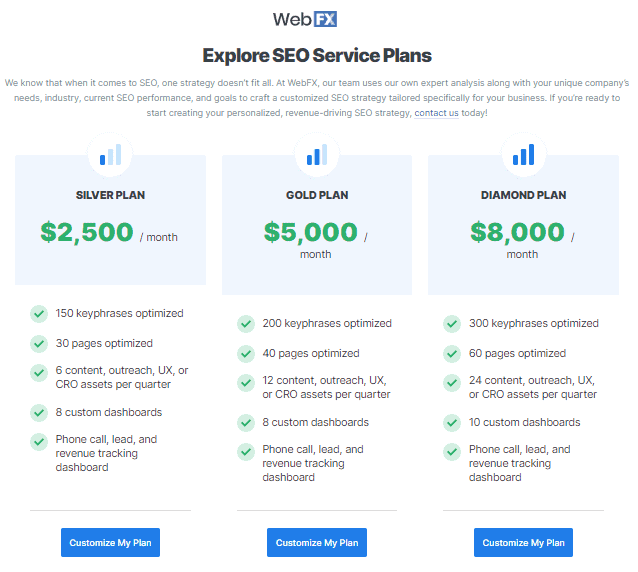638x572 pixels.
Task: Click the SILVER PLAN title
Action: pyautogui.click(x=110, y=195)
